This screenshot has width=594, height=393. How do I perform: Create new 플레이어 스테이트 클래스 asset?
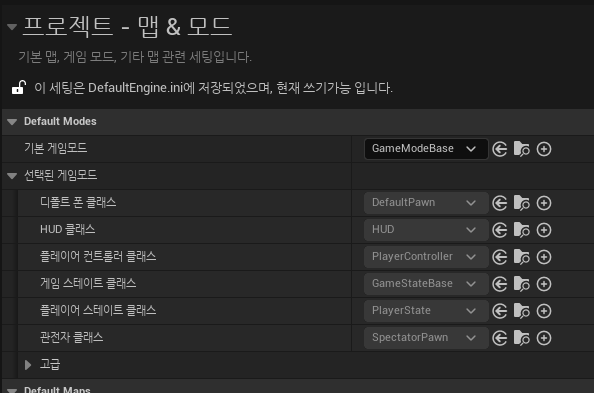pyautogui.click(x=544, y=311)
